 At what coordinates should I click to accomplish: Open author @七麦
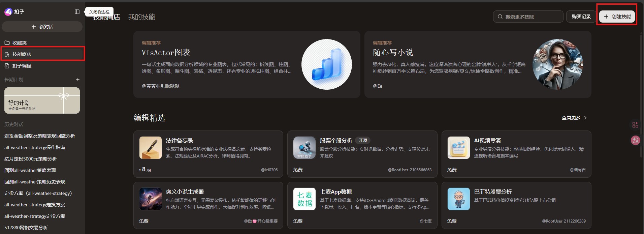click(426, 221)
